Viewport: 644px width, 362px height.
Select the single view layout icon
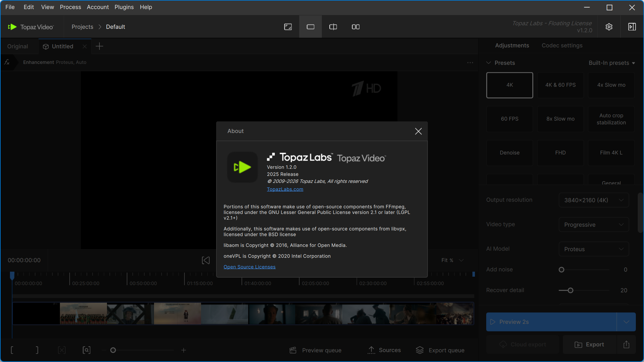pos(310,27)
